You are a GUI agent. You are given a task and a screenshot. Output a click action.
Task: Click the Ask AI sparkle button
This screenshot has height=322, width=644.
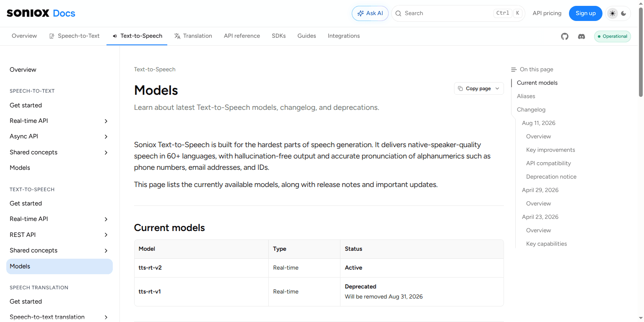pyautogui.click(x=370, y=13)
